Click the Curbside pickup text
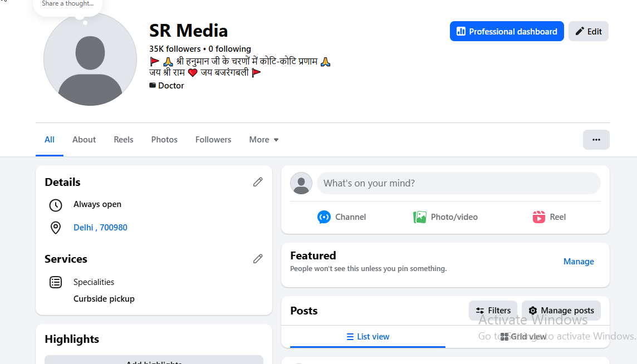 tap(104, 298)
